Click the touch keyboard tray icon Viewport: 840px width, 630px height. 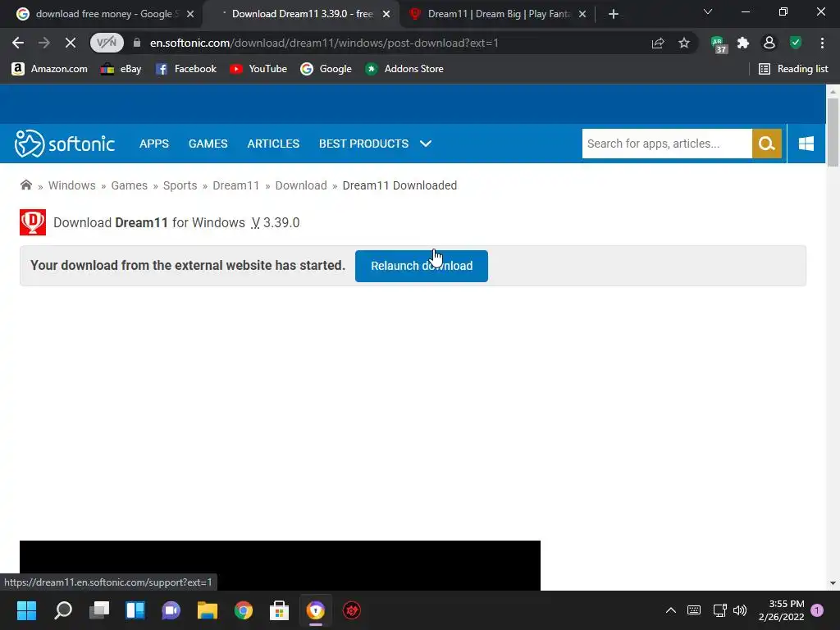coord(694,610)
